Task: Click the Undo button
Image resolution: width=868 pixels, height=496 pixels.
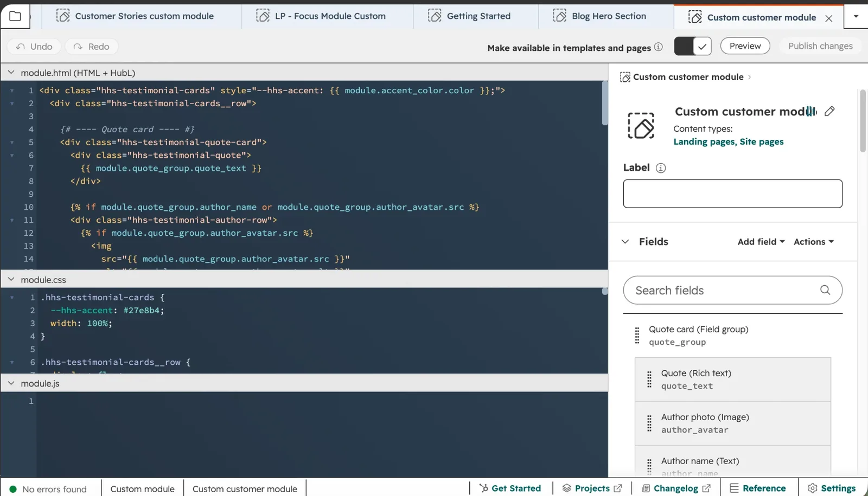Action: tap(34, 47)
